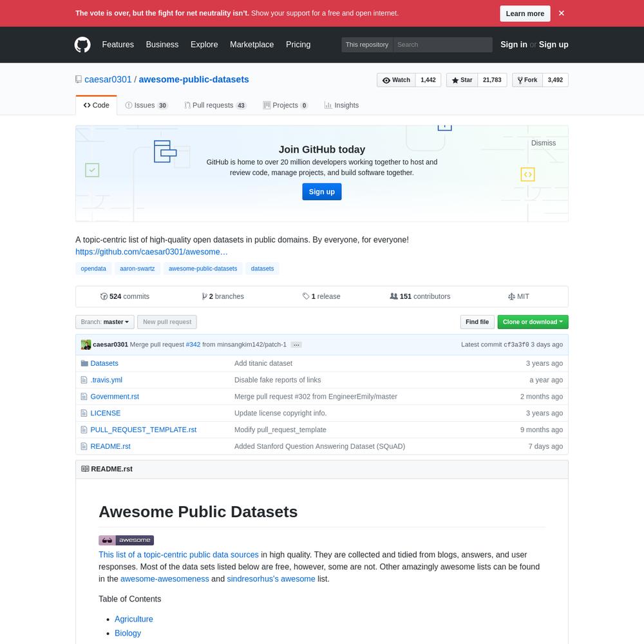Open the .travis.yml file
The width and height of the screenshot is (644, 644).
[106, 380]
